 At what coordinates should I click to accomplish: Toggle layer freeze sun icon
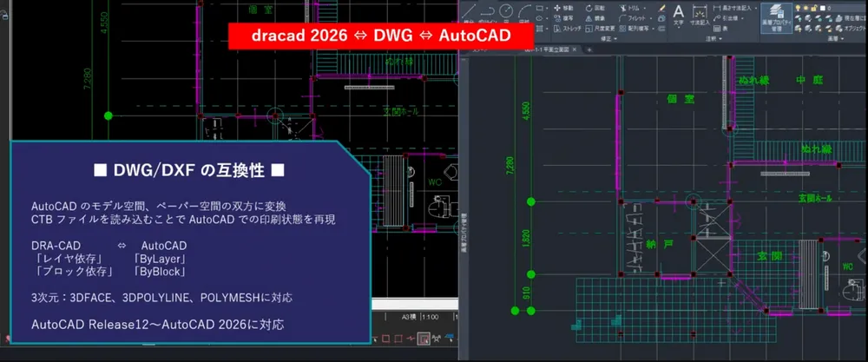[806, 9]
